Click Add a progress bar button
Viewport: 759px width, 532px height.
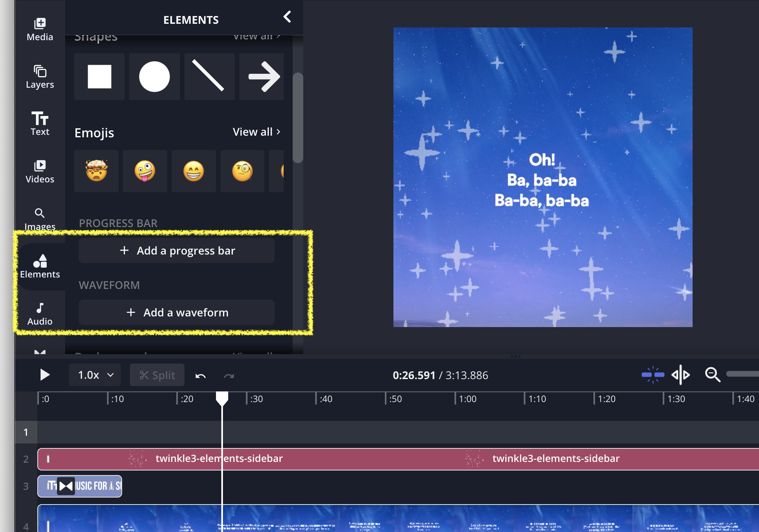[x=177, y=250]
